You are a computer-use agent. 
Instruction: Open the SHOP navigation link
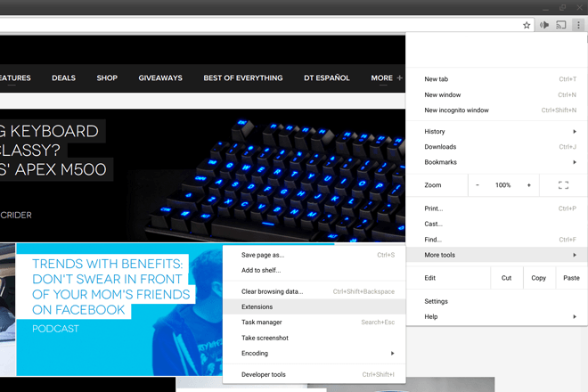[x=107, y=78]
